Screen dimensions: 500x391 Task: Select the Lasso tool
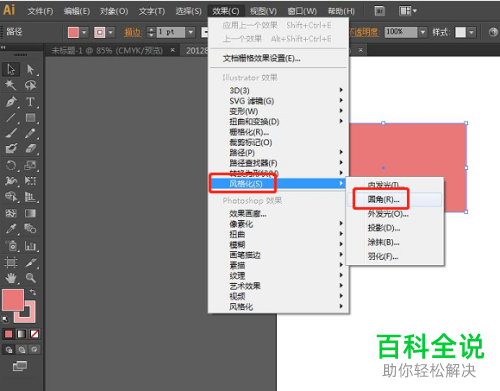point(31,85)
